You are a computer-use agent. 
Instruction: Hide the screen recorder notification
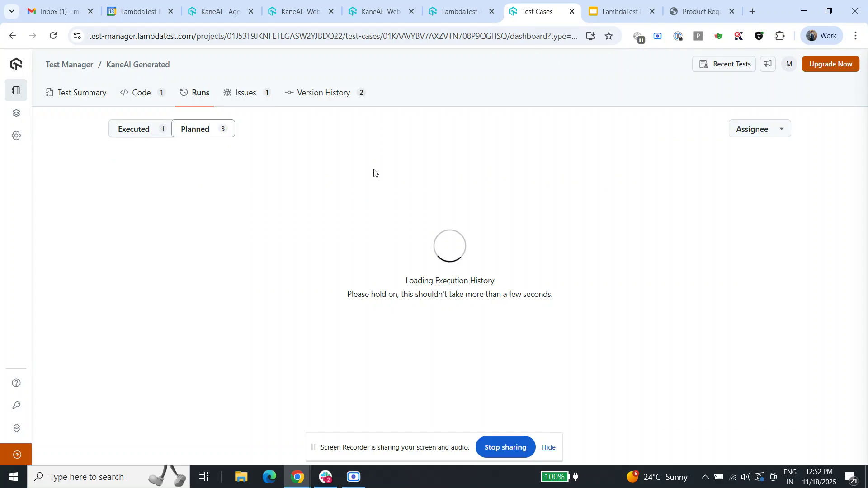point(548,447)
